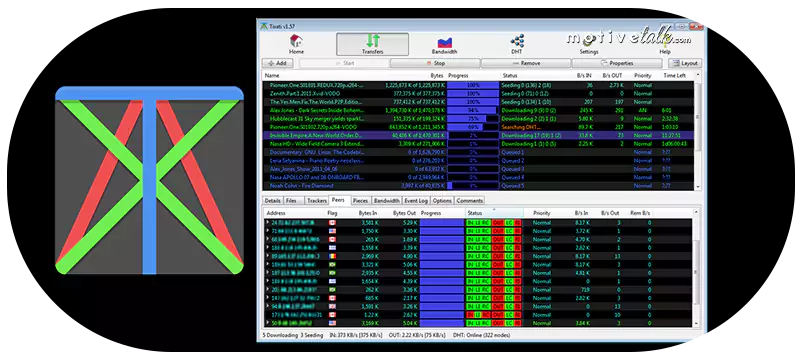800x360 pixels.
Task: Expand the peer row with 2,969 K bytes in
Action: click(267, 256)
